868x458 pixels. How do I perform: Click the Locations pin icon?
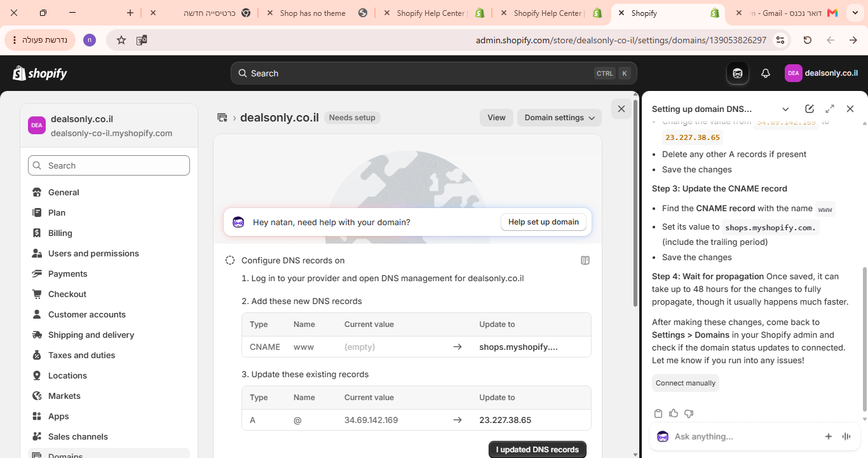[x=37, y=375]
